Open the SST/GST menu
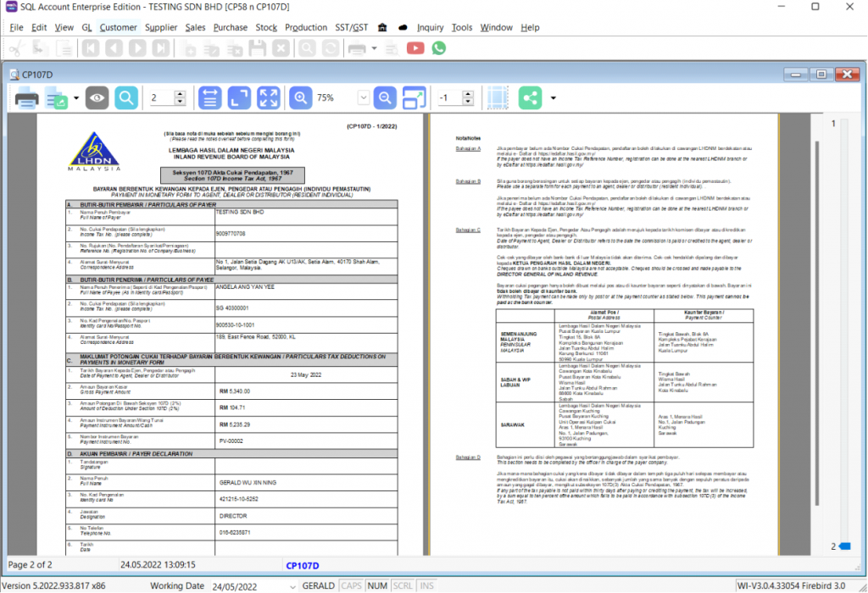 click(351, 28)
